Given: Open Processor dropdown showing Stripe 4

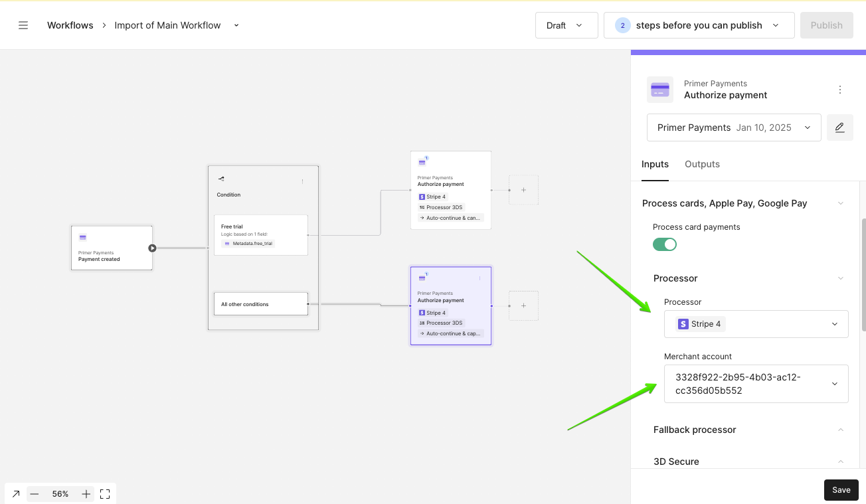Looking at the screenshot, I should [756, 324].
